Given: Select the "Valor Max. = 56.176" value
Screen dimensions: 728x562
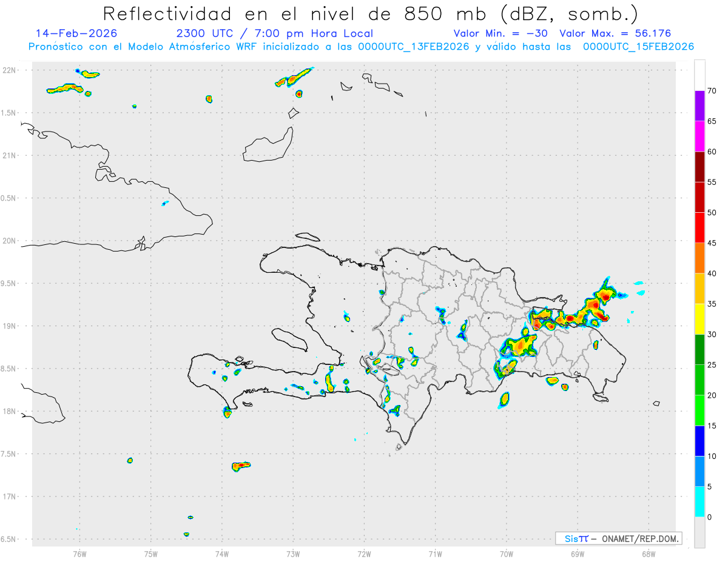Looking at the screenshot, I should [615, 33].
